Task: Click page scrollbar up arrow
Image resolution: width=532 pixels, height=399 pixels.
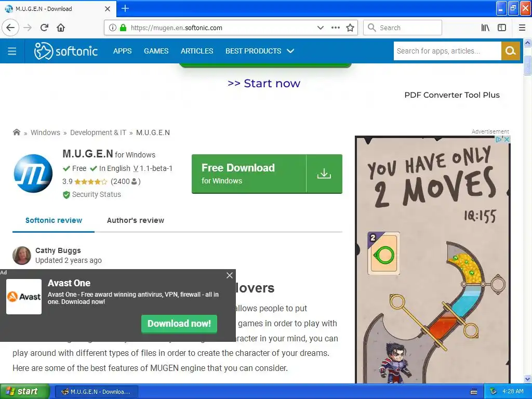Action: (x=527, y=43)
